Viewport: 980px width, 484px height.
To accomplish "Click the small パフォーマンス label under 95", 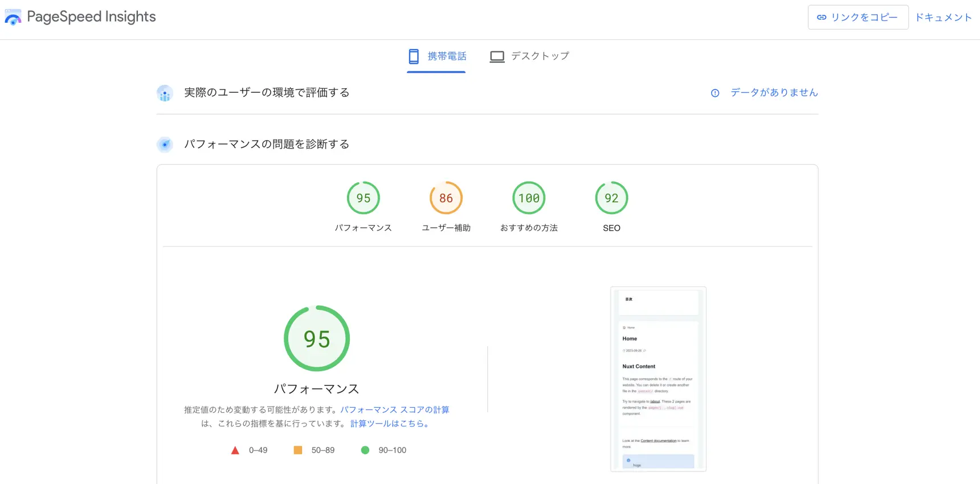I will (364, 228).
